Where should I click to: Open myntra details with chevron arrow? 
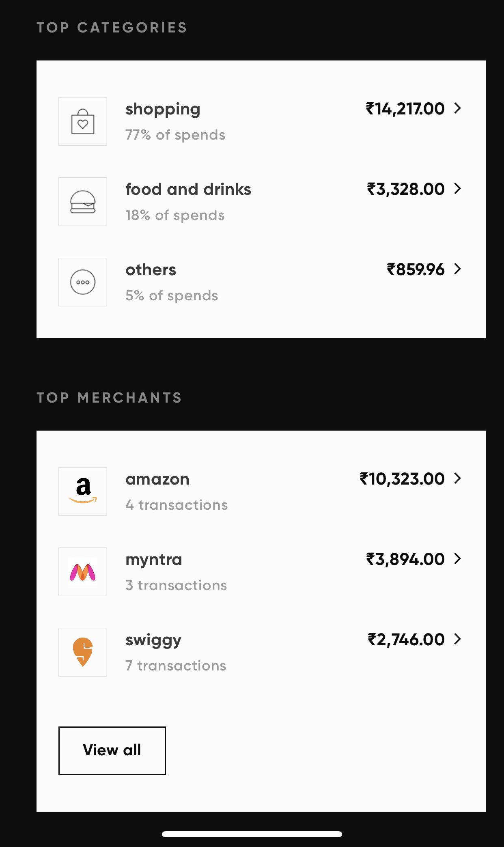click(458, 558)
